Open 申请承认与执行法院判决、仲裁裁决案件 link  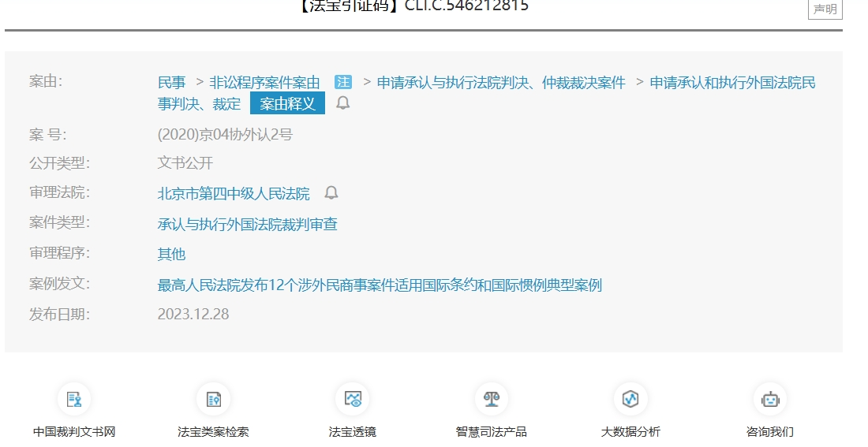pyautogui.click(x=500, y=82)
